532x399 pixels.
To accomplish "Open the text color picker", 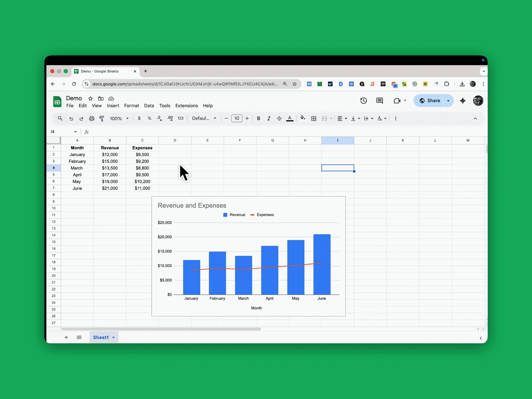I will coord(290,118).
